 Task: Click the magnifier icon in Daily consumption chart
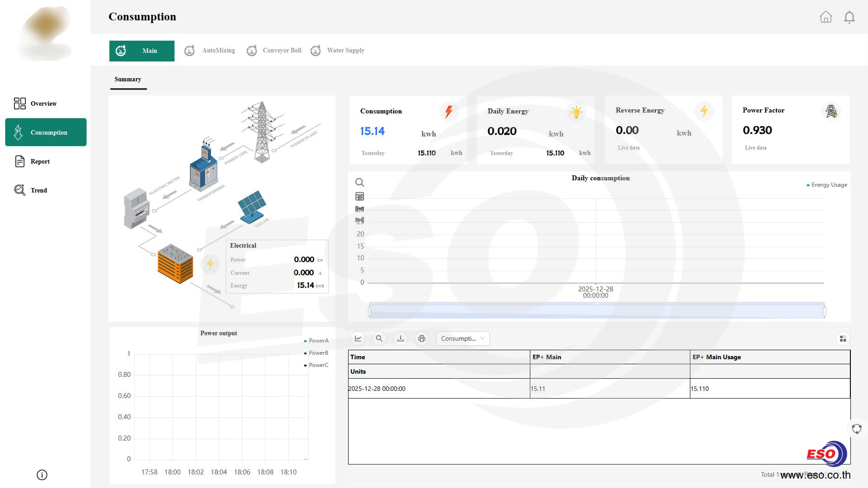pyautogui.click(x=359, y=182)
